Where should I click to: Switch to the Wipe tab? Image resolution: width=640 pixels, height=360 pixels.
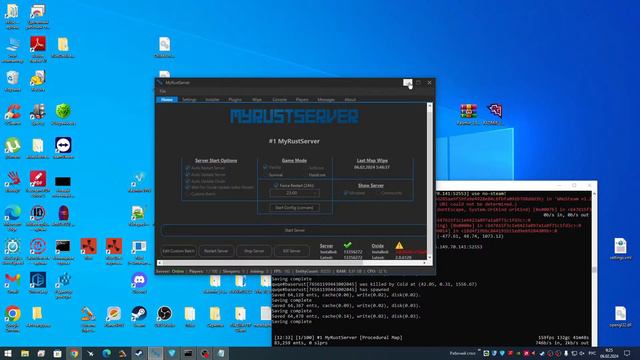(x=257, y=100)
